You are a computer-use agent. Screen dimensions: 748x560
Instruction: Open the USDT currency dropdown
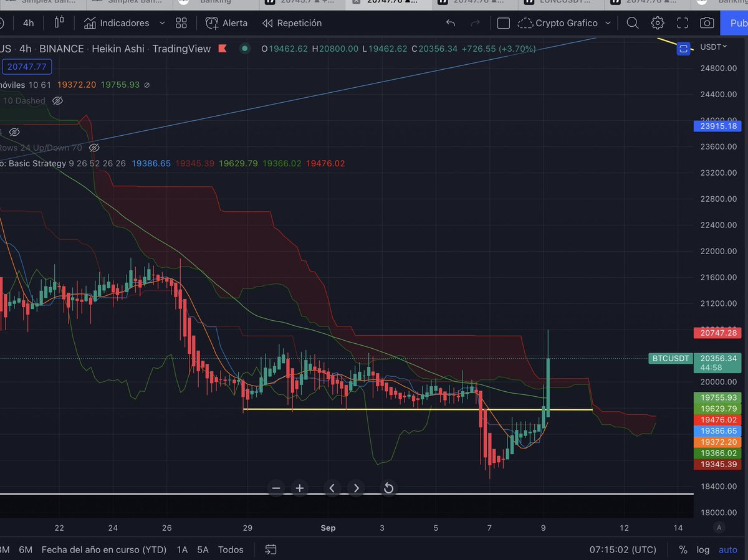713,47
